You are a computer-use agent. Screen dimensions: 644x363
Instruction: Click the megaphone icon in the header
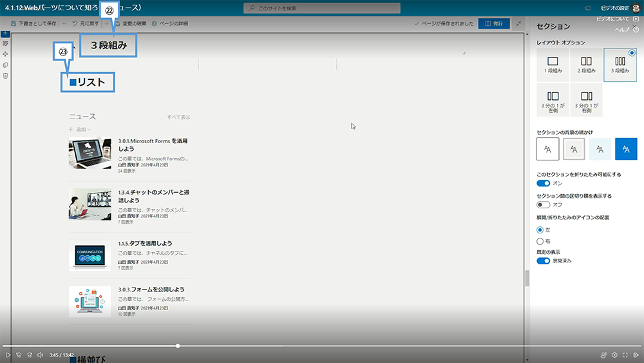pyautogui.click(x=588, y=8)
